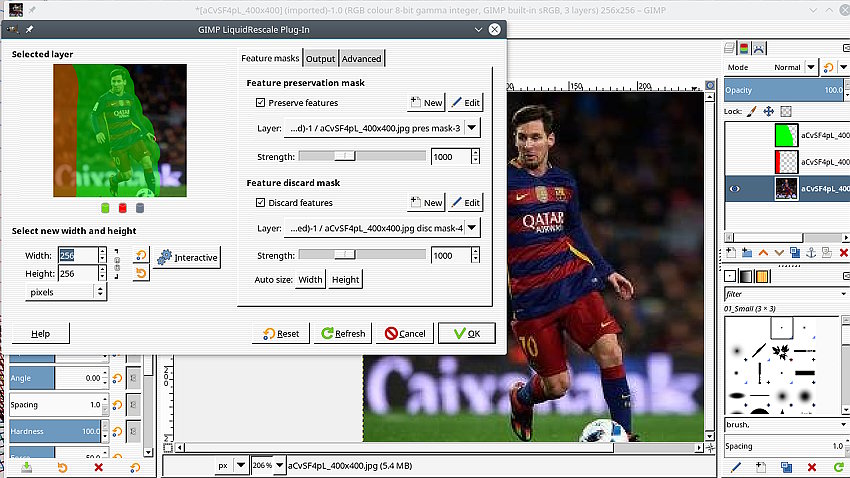Open the Brushes tab icon

coord(730,276)
